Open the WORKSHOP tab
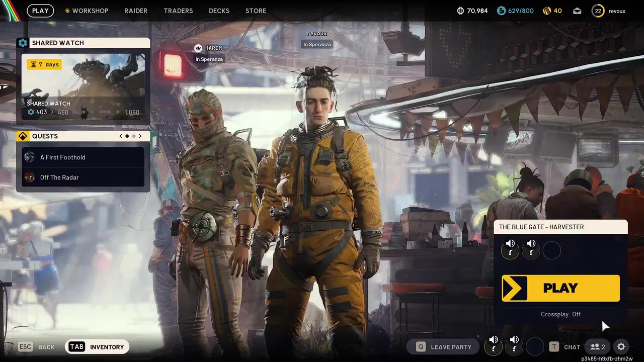Screen dimensions: 644x362 86,11
